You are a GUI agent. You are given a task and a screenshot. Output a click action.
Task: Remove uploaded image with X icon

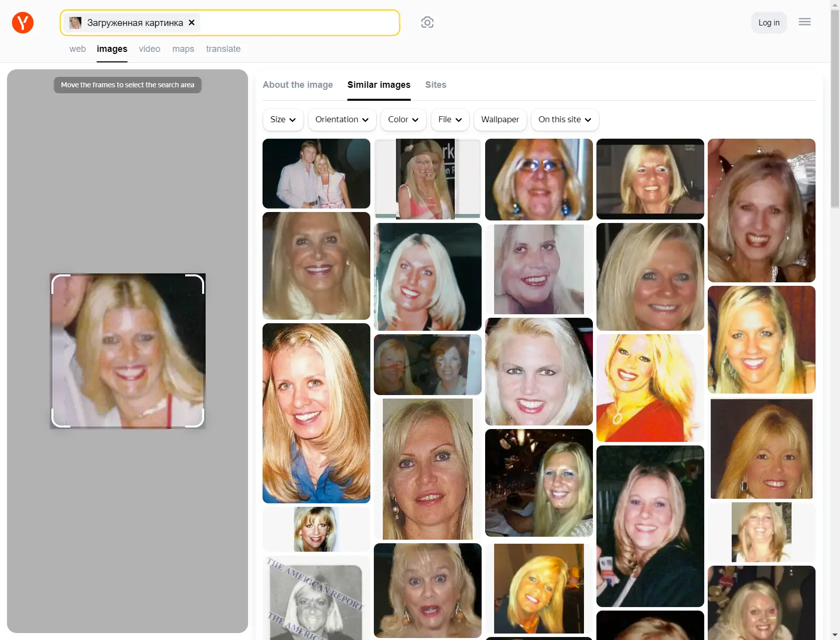pyautogui.click(x=192, y=22)
